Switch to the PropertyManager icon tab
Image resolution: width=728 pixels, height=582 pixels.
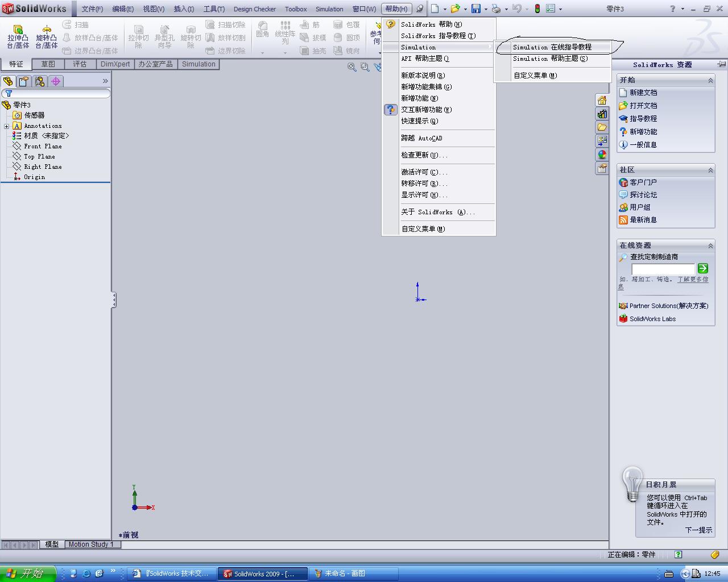click(24, 81)
